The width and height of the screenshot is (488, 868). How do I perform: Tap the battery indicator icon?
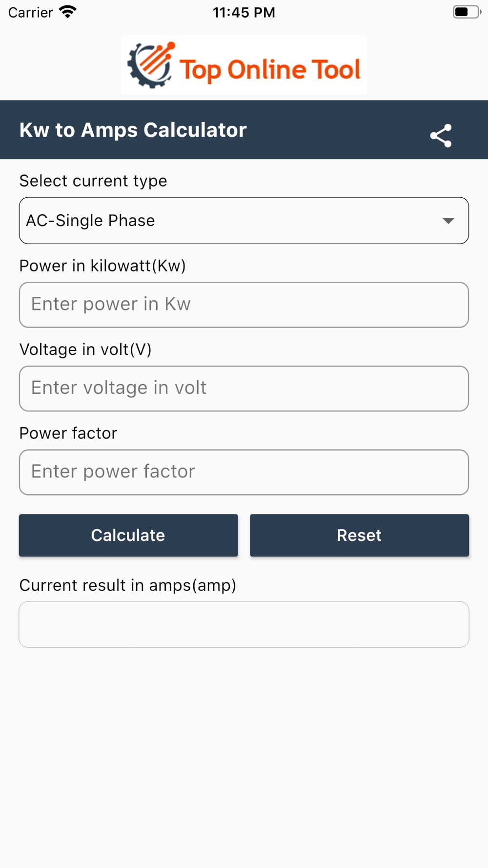(467, 12)
